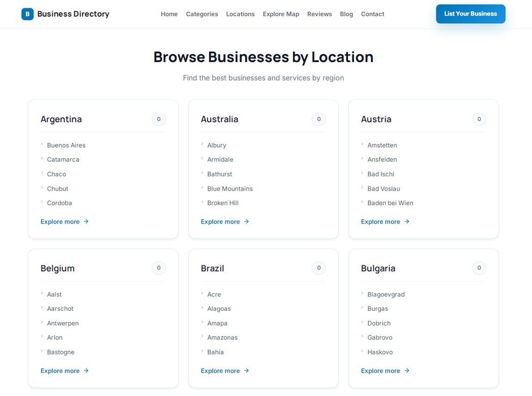Open the Bad Ischl location
The image size is (532, 396).
point(381,174)
